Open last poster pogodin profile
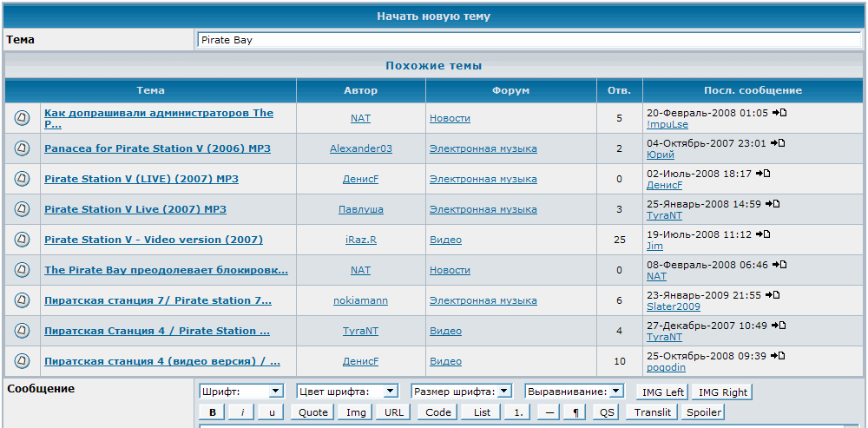Image resolution: width=868 pixels, height=428 pixels. coord(664,367)
